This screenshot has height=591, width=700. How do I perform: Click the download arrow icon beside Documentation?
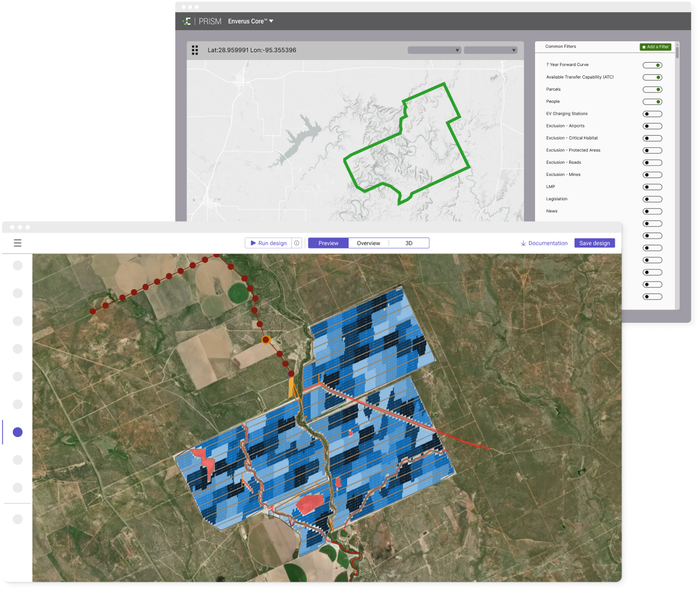[523, 243]
